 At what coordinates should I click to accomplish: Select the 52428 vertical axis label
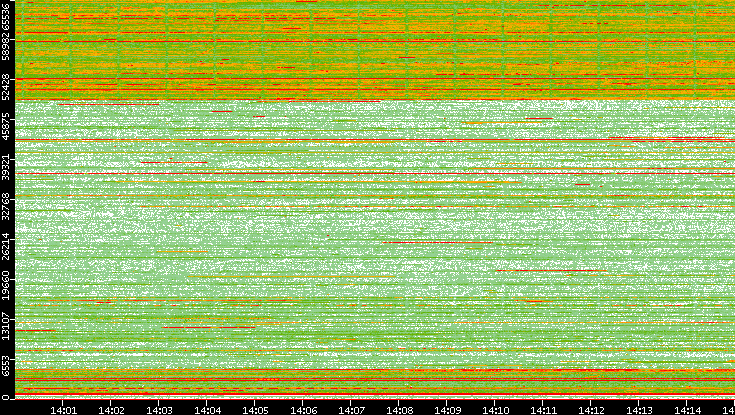point(7,88)
